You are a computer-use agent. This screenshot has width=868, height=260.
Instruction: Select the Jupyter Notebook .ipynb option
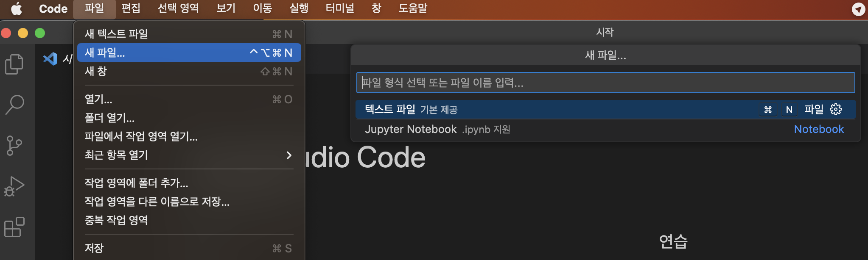605,129
